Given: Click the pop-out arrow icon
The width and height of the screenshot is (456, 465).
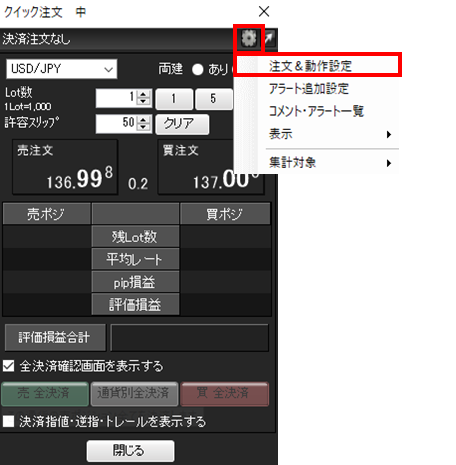Looking at the screenshot, I should [269, 38].
